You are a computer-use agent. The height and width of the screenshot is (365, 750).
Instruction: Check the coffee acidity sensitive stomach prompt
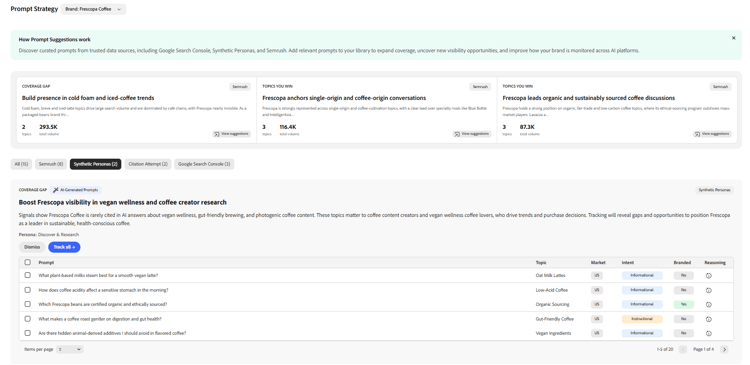tap(28, 290)
